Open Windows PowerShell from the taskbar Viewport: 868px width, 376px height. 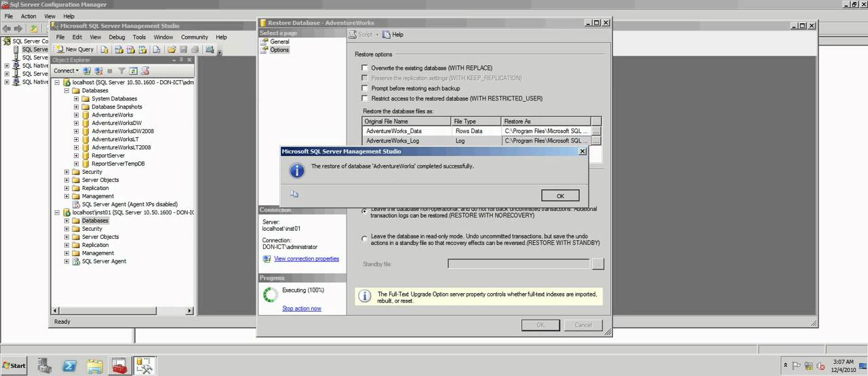[70, 366]
